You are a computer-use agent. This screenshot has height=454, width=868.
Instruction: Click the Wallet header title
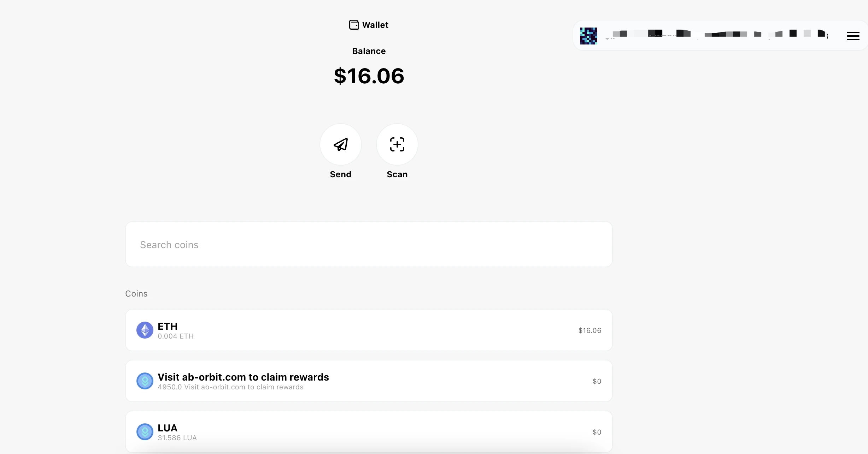click(x=375, y=25)
